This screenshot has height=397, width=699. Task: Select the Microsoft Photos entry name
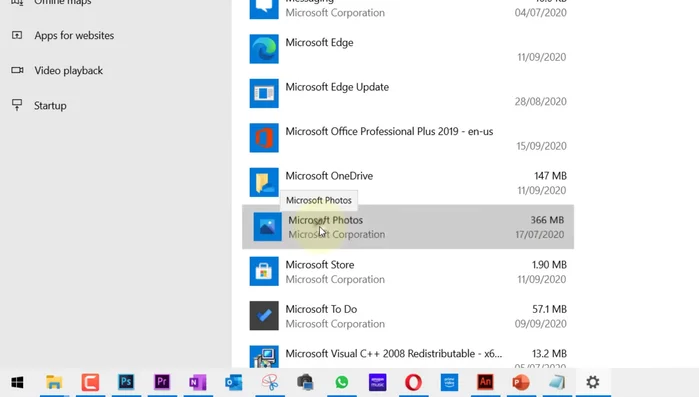325,220
